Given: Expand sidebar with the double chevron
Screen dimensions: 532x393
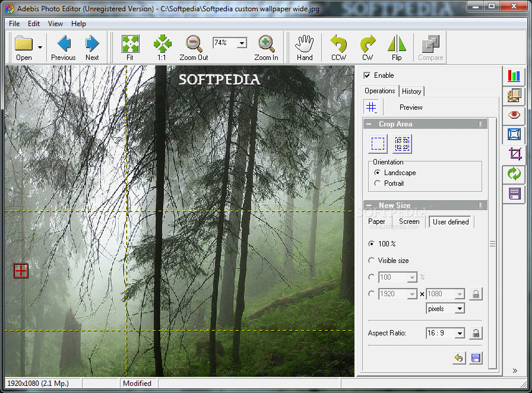Looking at the screenshot, I should (x=515, y=370).
